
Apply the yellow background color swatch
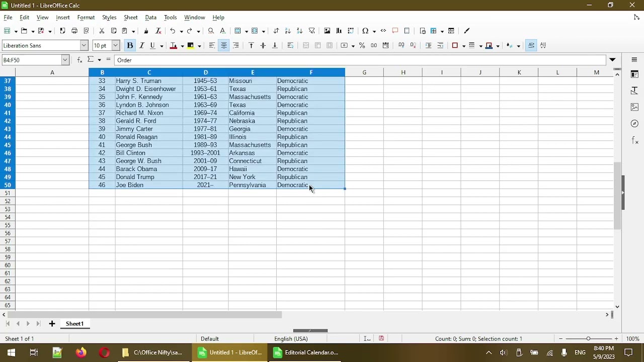[191, 45]
